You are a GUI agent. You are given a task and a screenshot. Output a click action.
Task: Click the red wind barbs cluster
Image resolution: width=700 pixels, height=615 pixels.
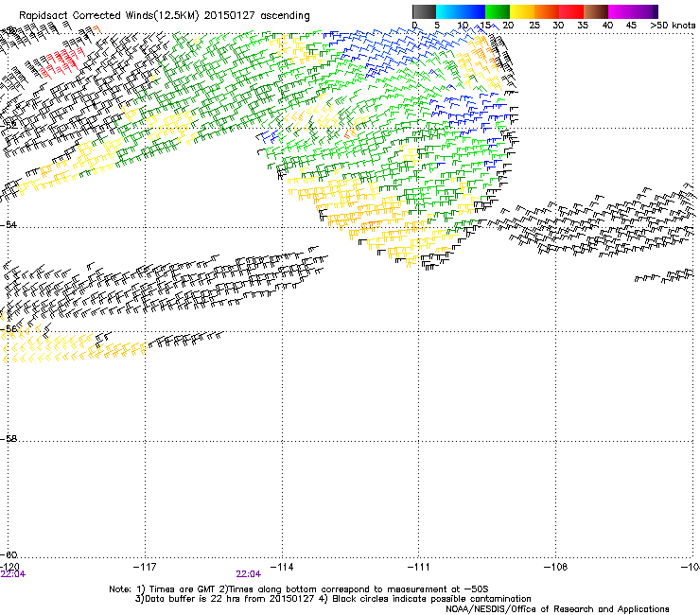coord(61,62)
